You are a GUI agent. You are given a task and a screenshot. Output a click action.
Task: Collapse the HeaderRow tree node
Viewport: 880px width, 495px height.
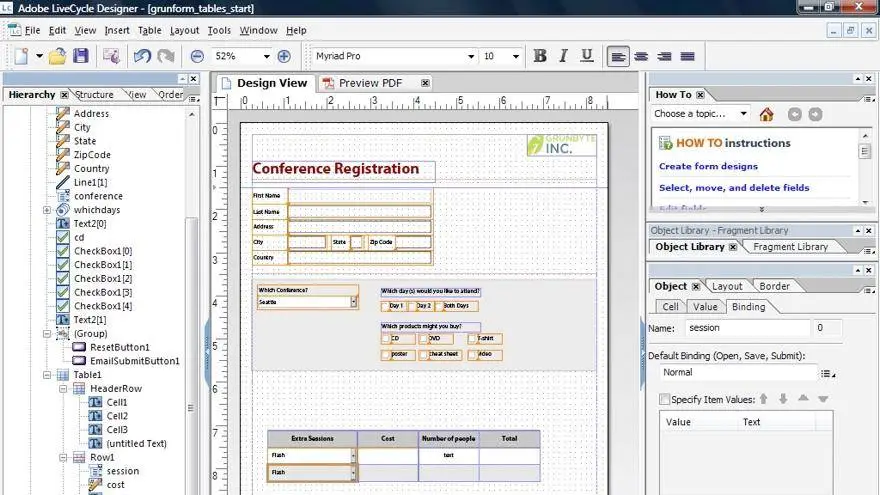63,388
